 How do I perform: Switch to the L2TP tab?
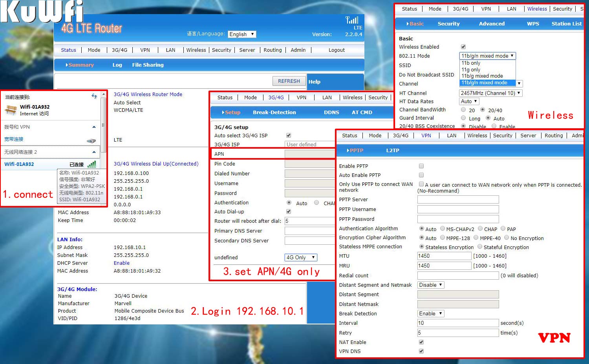click(392, 150)
